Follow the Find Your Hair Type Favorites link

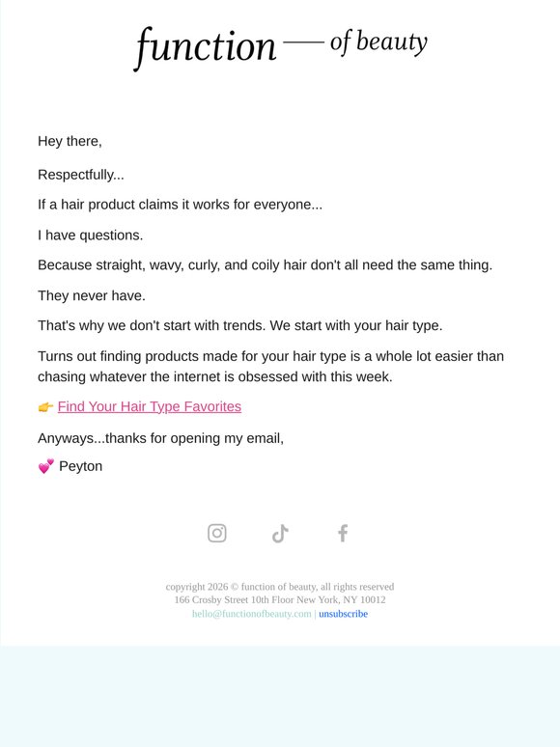click(x=150, y=406)
